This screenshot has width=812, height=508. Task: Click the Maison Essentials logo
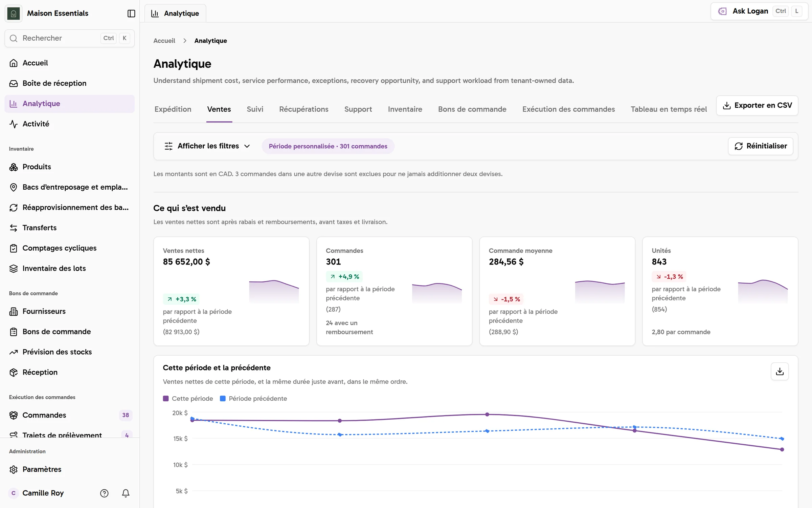[x=14, y=13]
